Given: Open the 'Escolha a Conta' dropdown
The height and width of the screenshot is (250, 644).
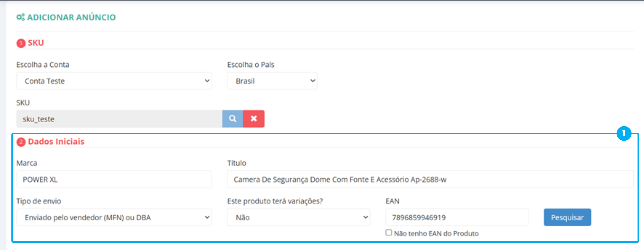Looking at the screenshot, I should click(x=114, y=81).
